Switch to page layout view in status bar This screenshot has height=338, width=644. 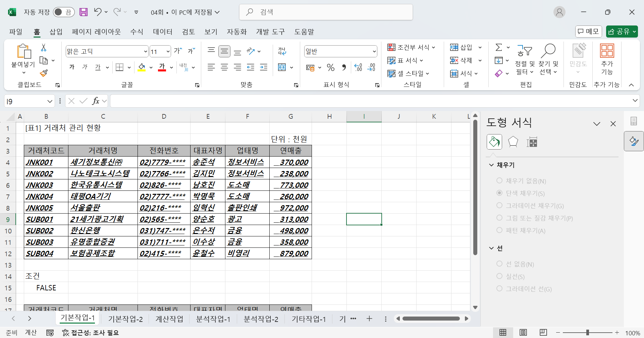523,332
